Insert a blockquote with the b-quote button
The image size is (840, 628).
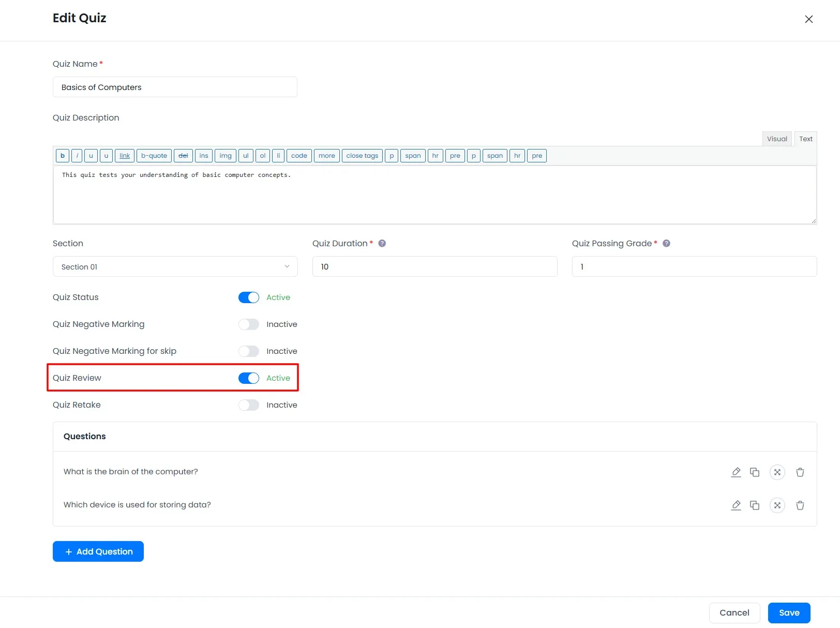pyautogui.click(x=154, y=156)
